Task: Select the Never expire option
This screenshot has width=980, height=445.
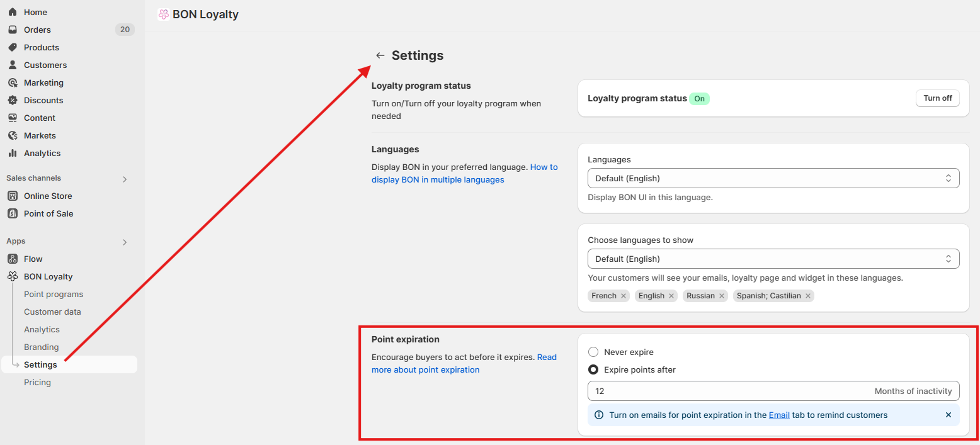Action: (593, 352)
